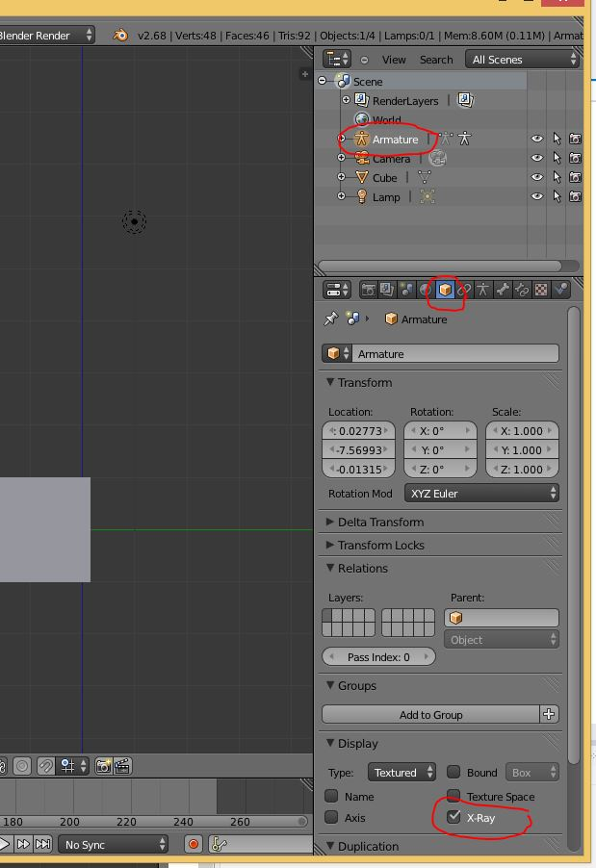Viewport: 596px width, 868px height.
Task: Click the keying set key icon in timeline
Action: click(x=220, y=844)
